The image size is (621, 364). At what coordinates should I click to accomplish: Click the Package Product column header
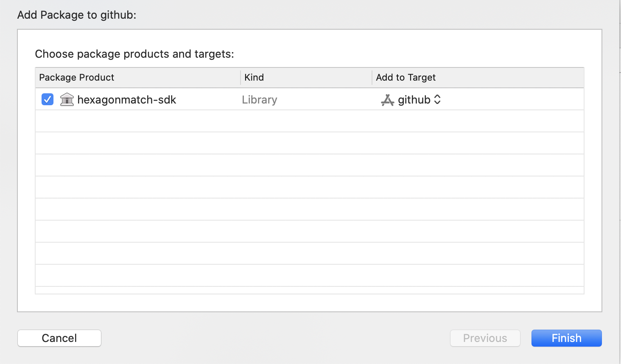(x=77, y=77)
